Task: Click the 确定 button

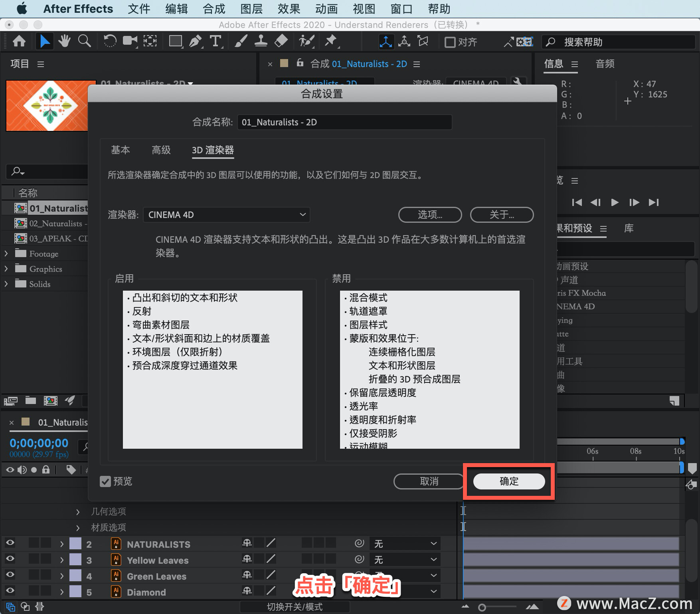Action: (x=509, y=481)
